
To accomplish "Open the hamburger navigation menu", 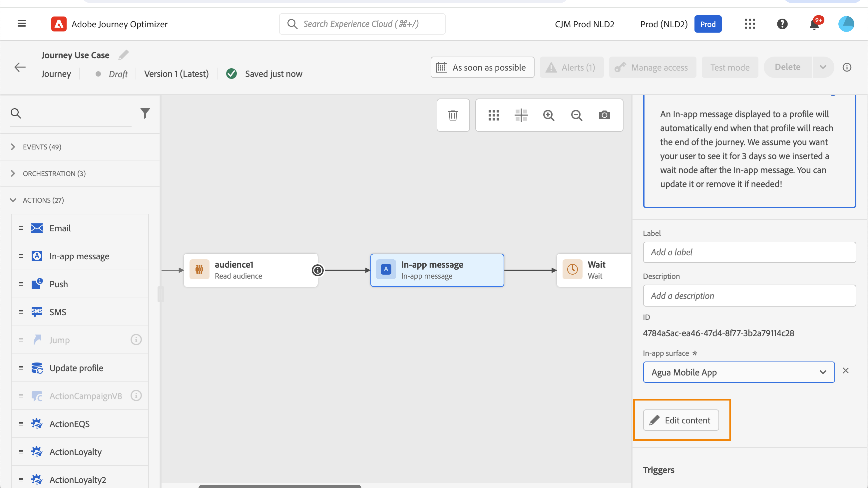I will [x=22, y=24].
